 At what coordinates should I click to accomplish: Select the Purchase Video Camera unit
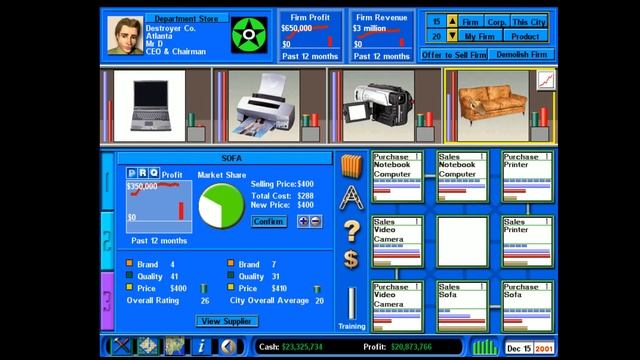tap(397, 306)
